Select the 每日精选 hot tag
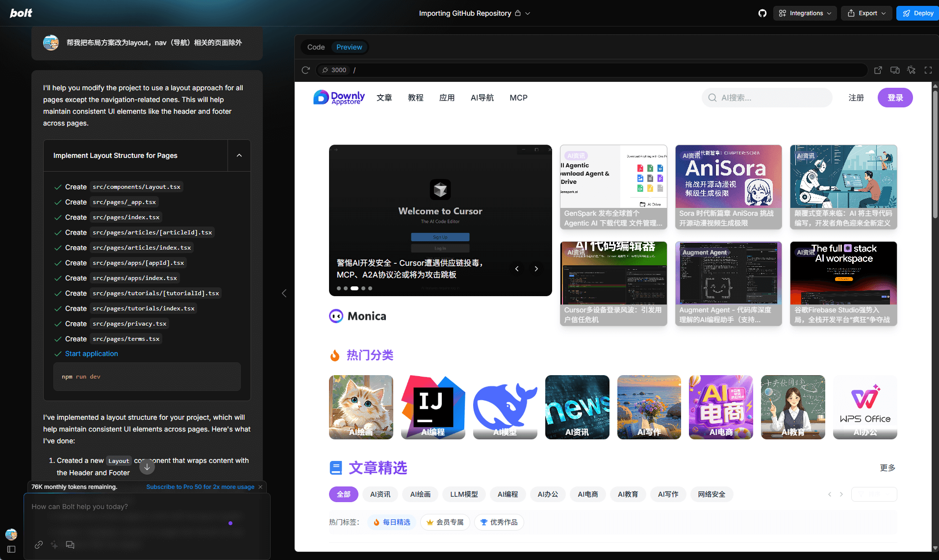 pyautogui.click(x=392, y=522)
